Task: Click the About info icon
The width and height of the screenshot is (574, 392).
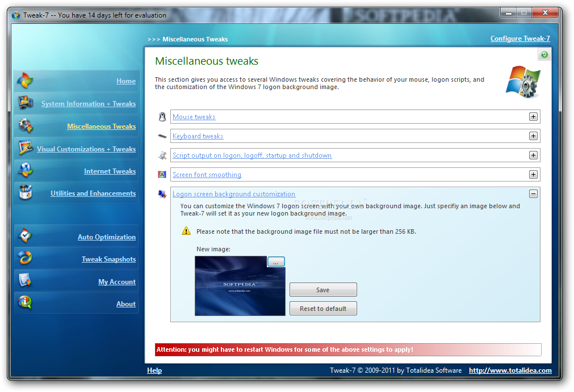Action: pos(25,303)
